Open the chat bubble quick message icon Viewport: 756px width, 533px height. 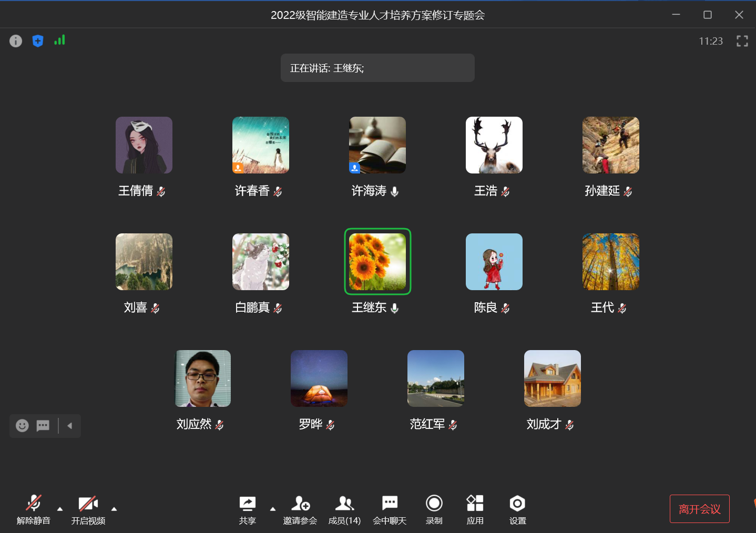[43, 426]
